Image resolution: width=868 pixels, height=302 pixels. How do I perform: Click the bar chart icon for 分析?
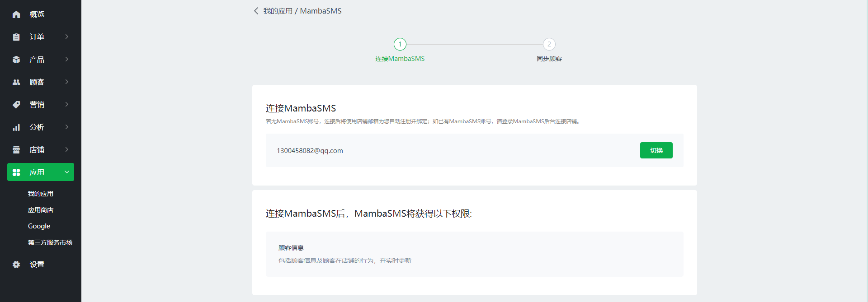(x=16, y=127)
